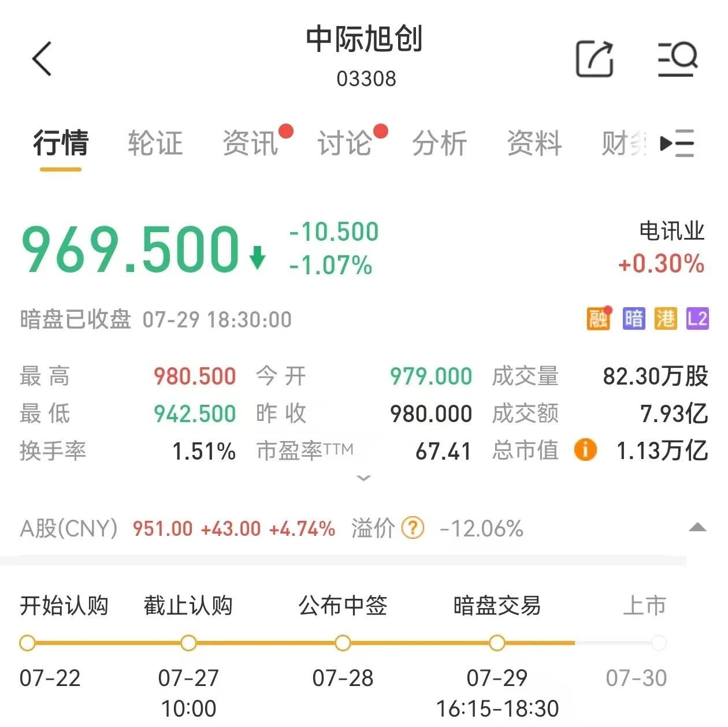Tap the turnover amount 7.93亿
728x727 pixels.
pos(674,413)
